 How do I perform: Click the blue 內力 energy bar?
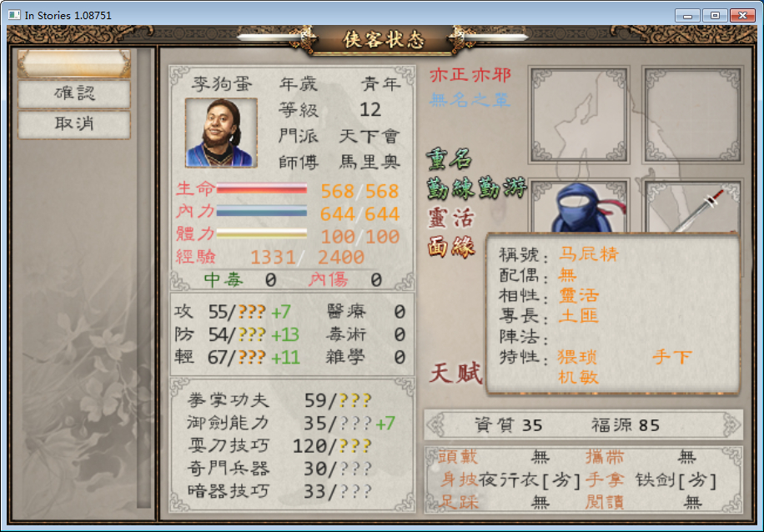(x=262, y=211)
